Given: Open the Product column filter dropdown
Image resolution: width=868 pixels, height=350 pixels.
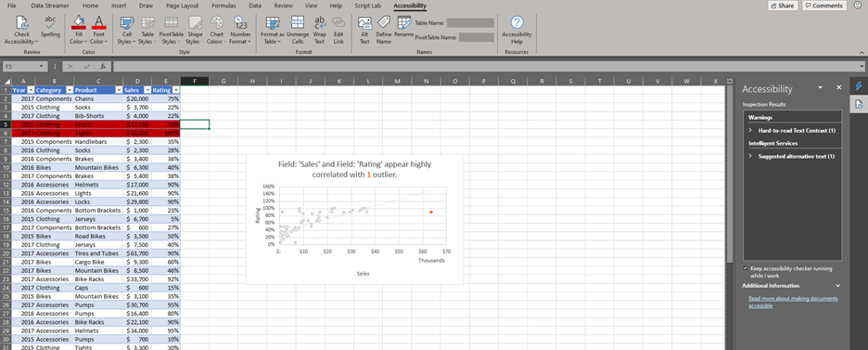Looking at the screenshot, I should click(119, 89).
